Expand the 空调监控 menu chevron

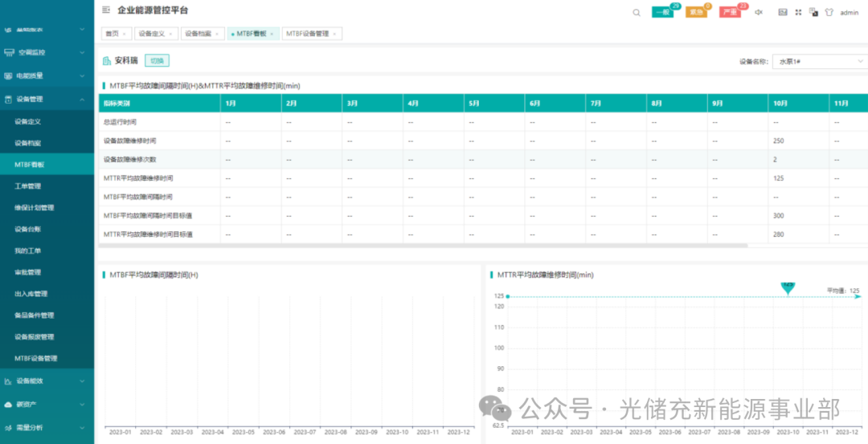click(x=82, y=52)
